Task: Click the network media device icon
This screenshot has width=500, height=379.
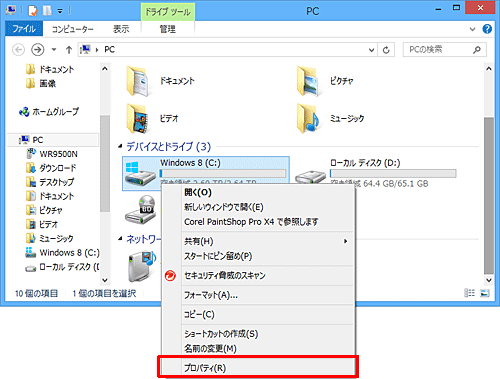Action: (143, 266)
